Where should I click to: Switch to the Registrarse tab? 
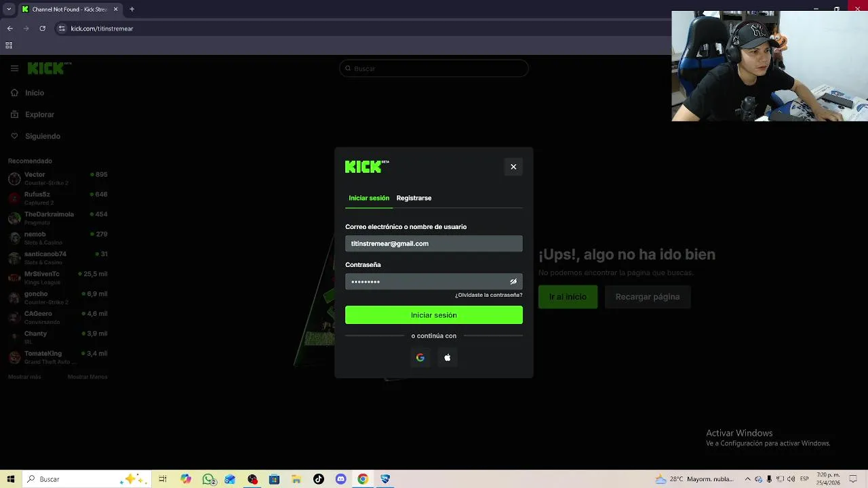[x=414, y=198]
